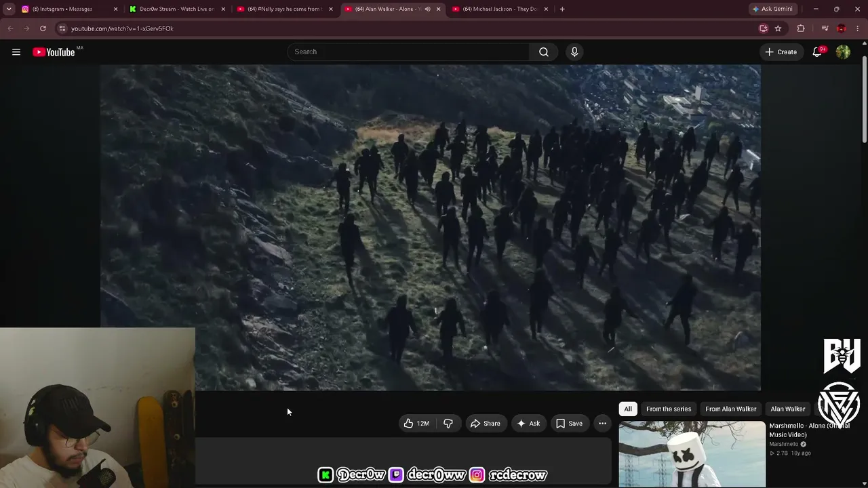Click the Ask button under the video
The image size is (868, 488).
(528, 424)
